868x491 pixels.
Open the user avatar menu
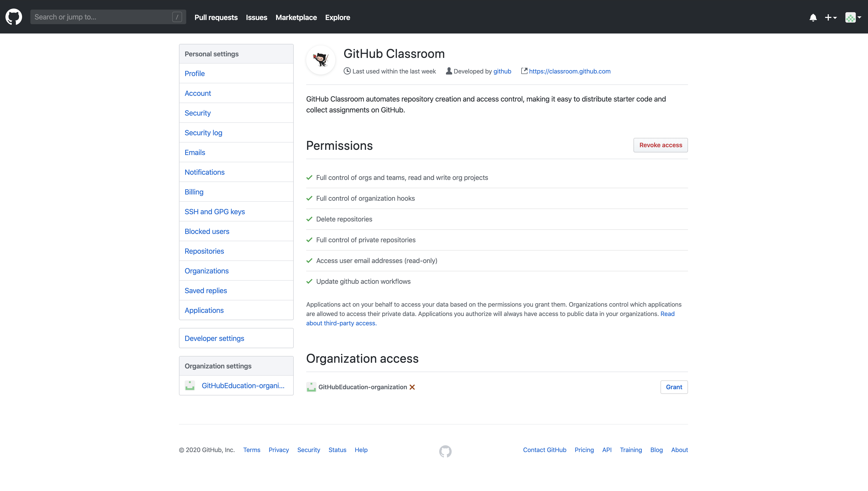point(853,18)
